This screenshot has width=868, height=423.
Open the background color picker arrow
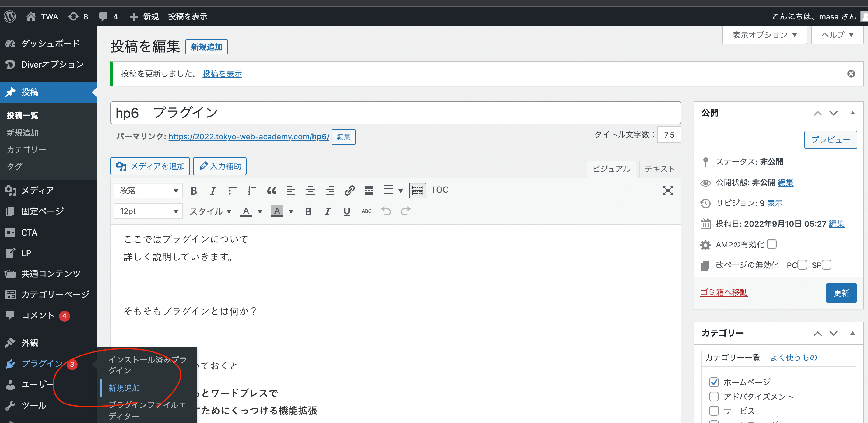coord(291,211)
